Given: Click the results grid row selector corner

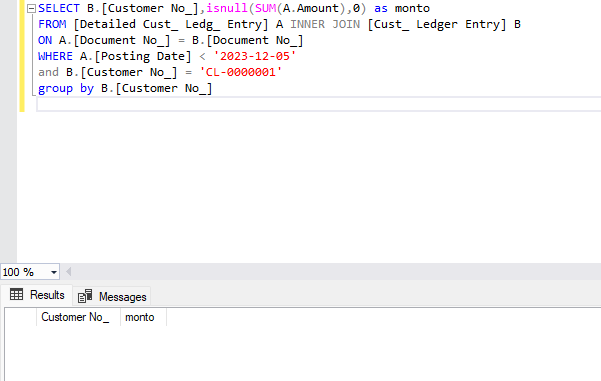Looking at the screenshot, I should pyautogui.click(x=21, y=317).
